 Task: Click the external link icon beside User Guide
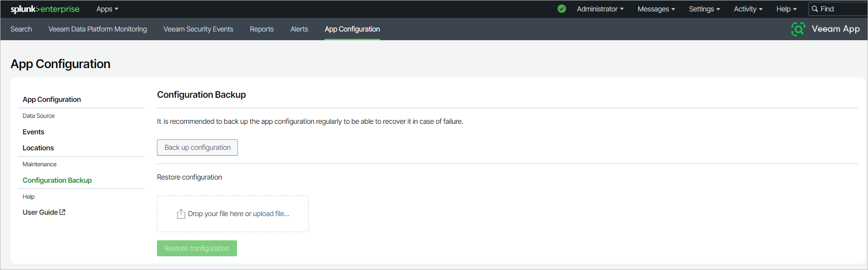point(63,212)
